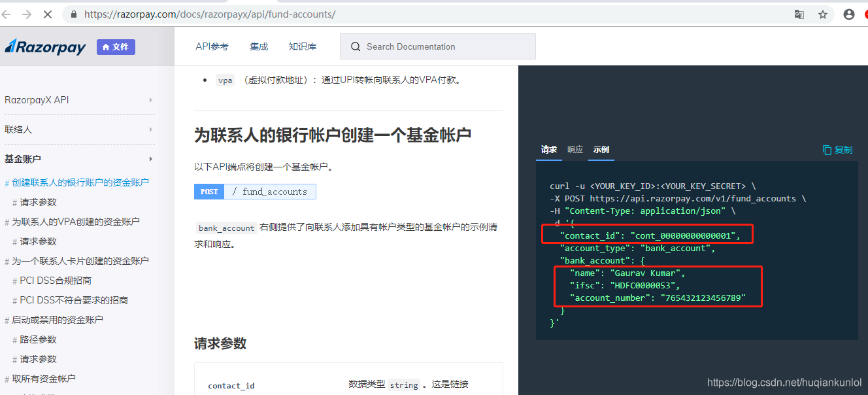Click the bank_account inline code text
The image size is (868, 395).
click(227, 228)
